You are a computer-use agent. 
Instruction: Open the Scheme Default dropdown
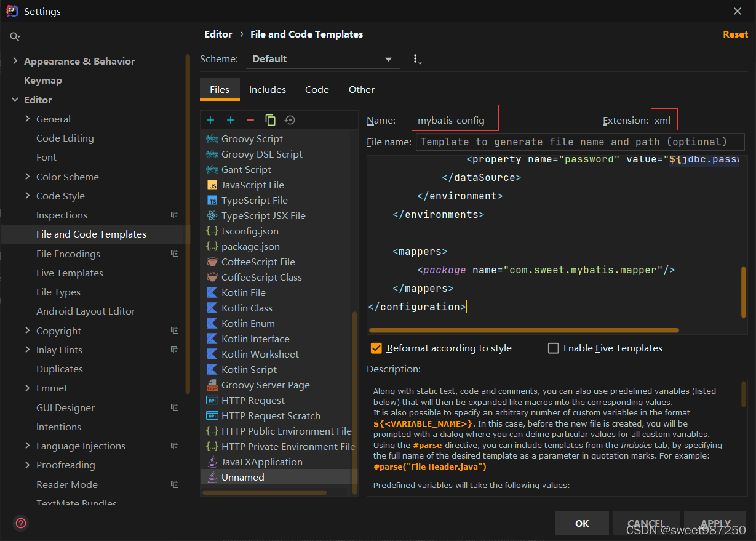coord(322,59)
